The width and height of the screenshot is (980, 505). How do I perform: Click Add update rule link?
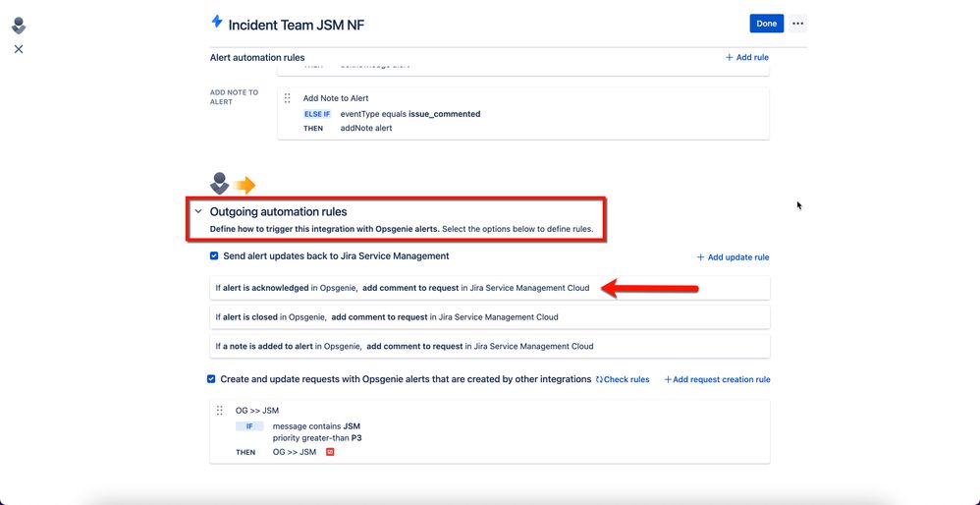coord(734,257)
